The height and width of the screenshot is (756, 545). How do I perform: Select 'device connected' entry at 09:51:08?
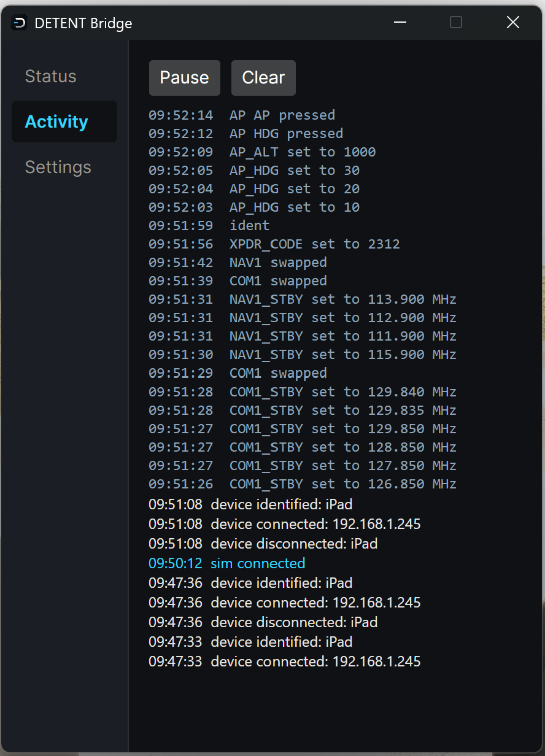click(x=285, y=524)
